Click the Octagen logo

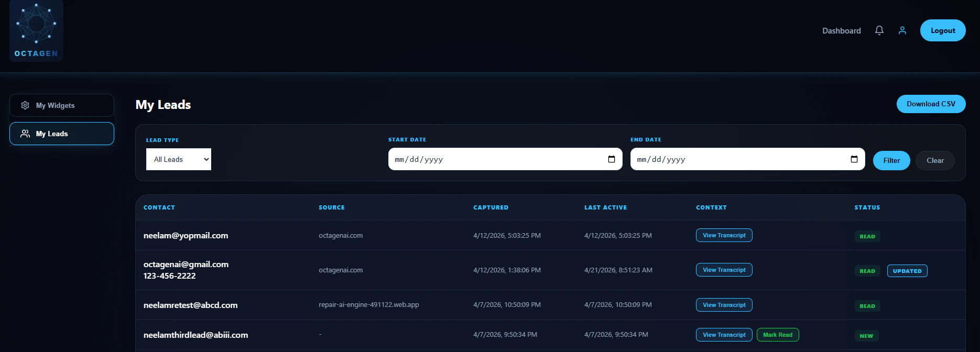(x=36, y=31)
